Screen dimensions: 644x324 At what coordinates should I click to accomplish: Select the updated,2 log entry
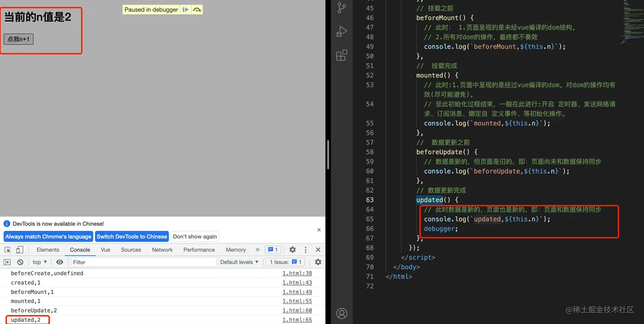click(x=26, y=320)
